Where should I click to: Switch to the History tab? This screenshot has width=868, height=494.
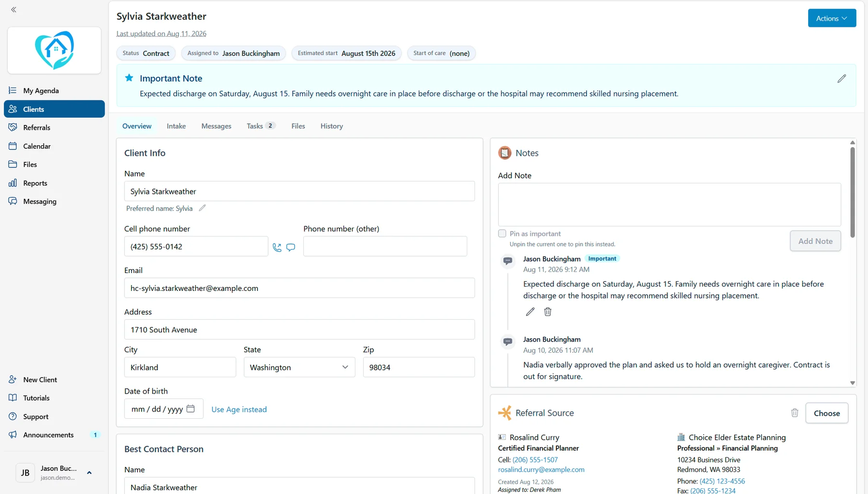[332, 126]
